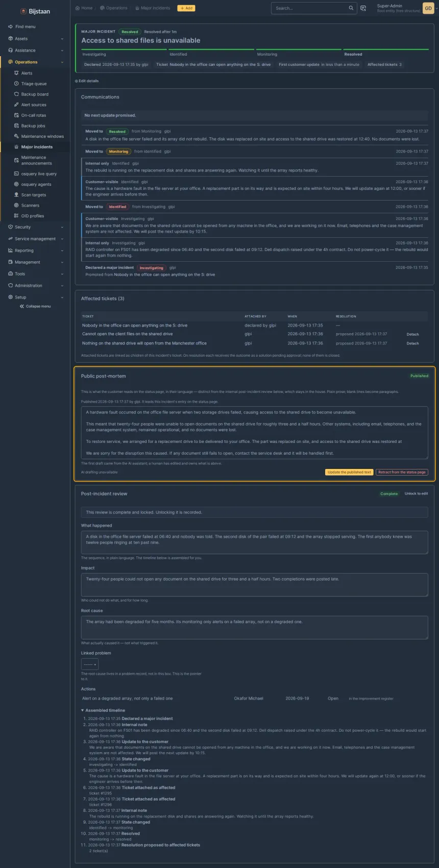This screenshot has height=868, width=439.
Task: Click the Assistance headset icon
Action: (11, 50)
